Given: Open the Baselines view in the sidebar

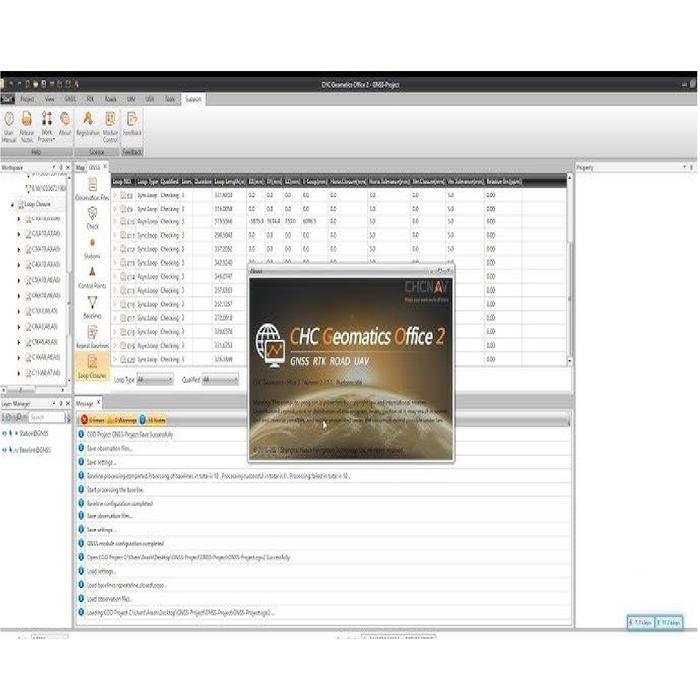Looking at the screenshot, I should pyautogui.click(x=92, y=308).
